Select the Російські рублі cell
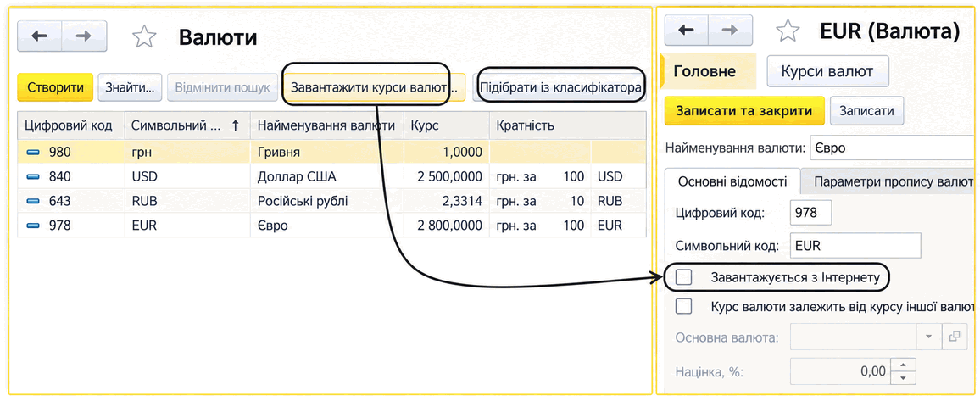This screenshot has width=980, height=401. tap(327, 201)
